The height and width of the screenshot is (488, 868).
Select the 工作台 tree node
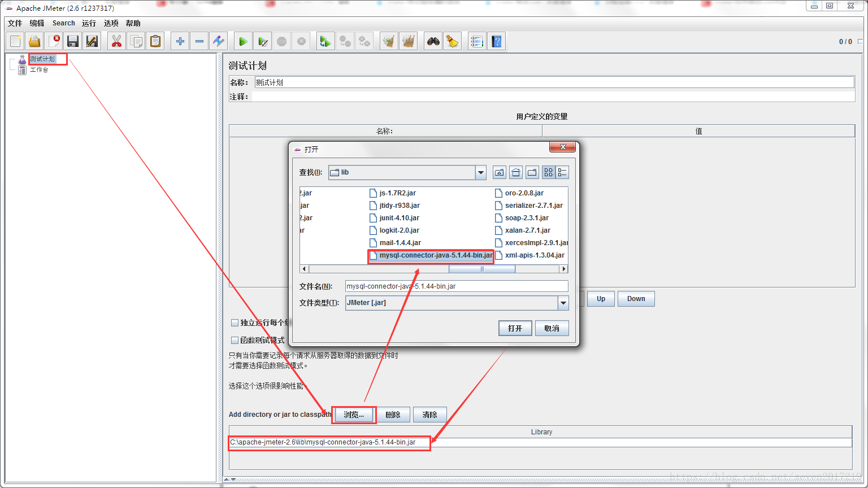pos(39,69)
